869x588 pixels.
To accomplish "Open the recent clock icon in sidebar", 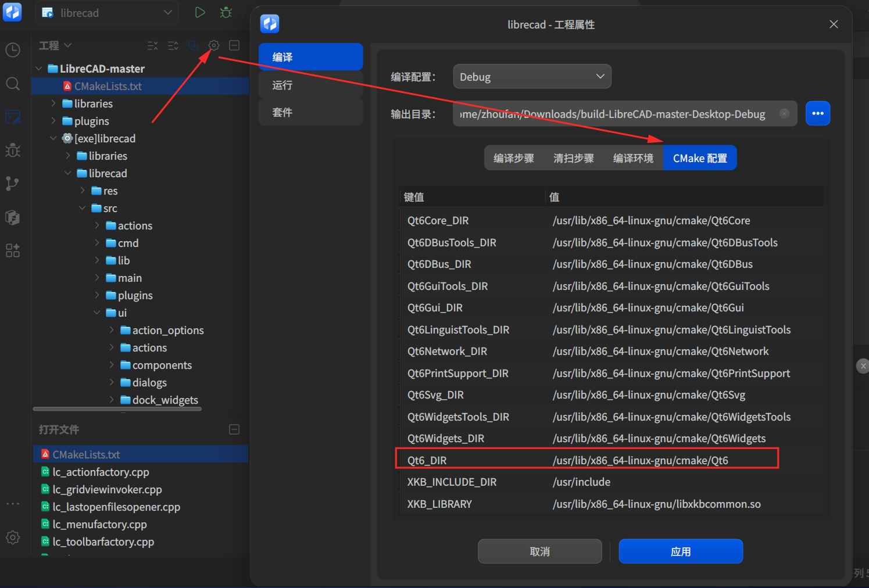I will coord(13,50).
